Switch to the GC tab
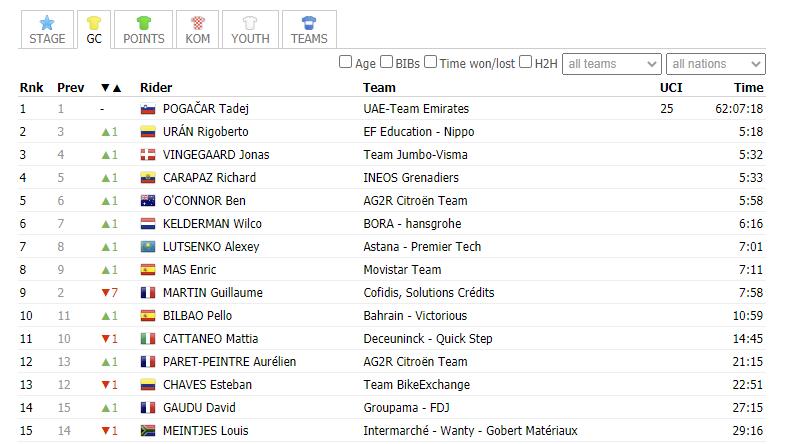 [x=94, y=30]
